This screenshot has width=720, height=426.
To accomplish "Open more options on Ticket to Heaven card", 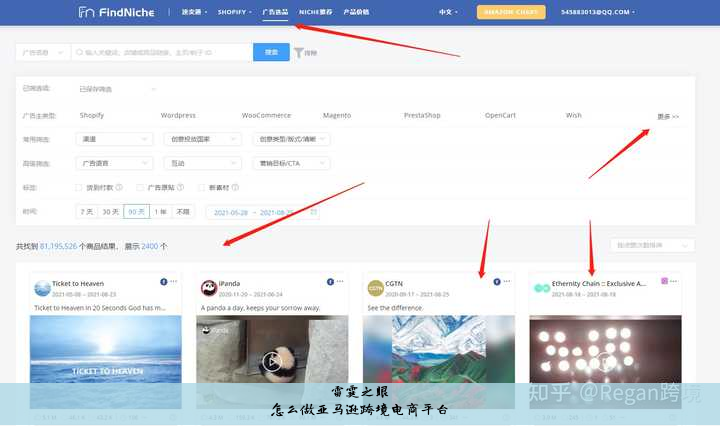I will tap(172, 283).
